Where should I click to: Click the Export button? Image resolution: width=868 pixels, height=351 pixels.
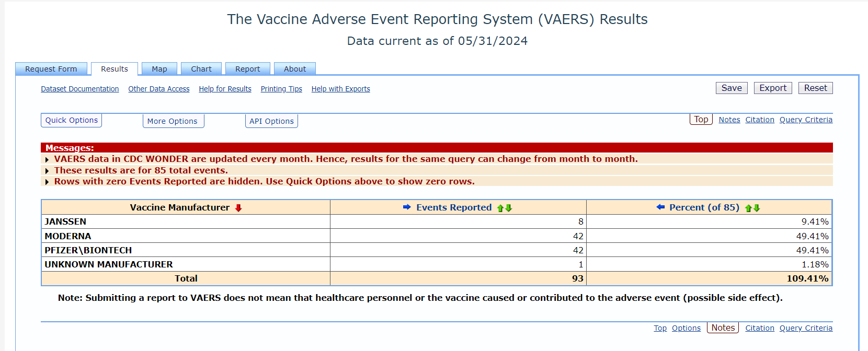click(x=773, y=88)
